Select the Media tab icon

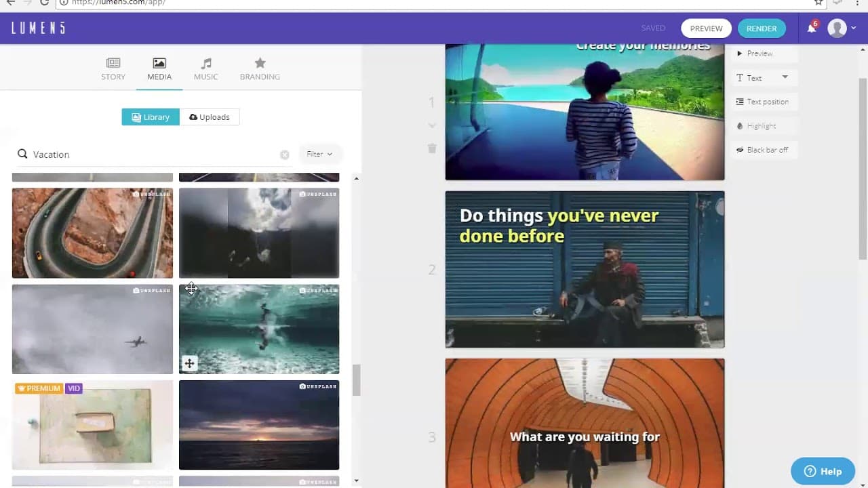pos(159,63)
